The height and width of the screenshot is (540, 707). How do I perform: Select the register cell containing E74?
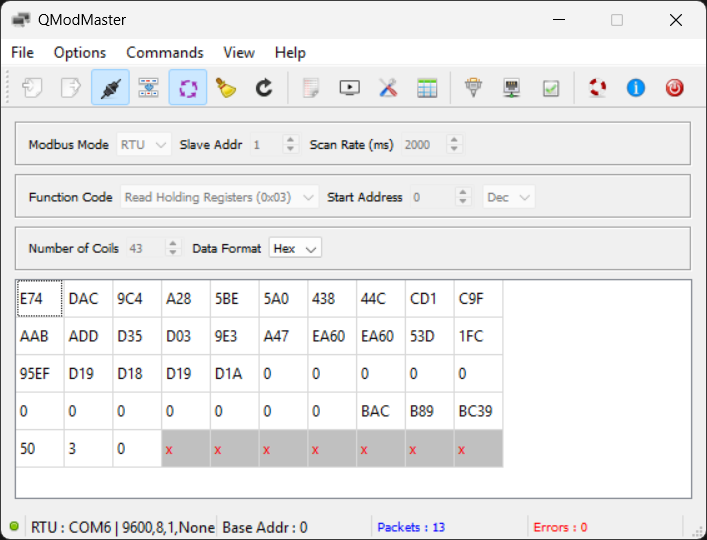(39, 299)
